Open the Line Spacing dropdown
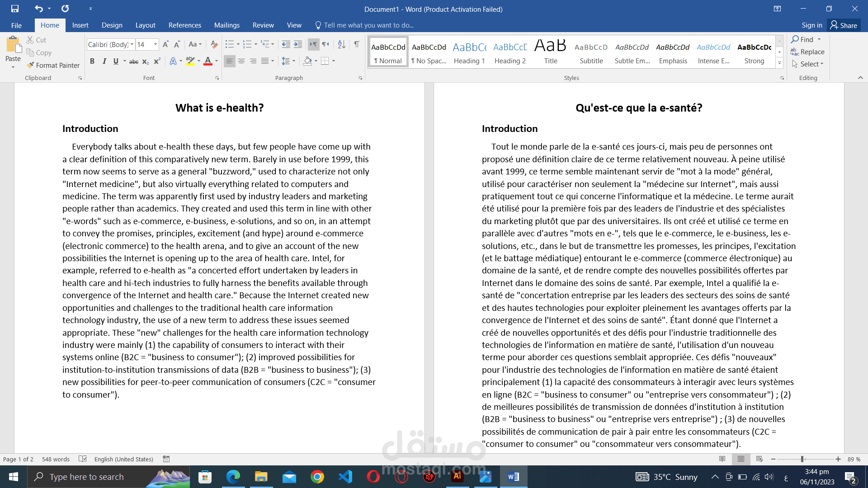This screenshot has height=488, width=868. click(x=288, y=61)
